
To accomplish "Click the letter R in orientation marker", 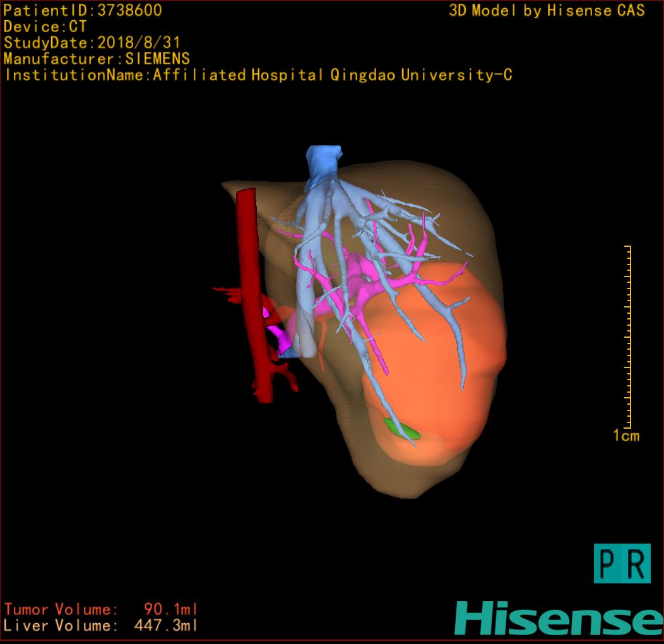I will tap(636, 564).
